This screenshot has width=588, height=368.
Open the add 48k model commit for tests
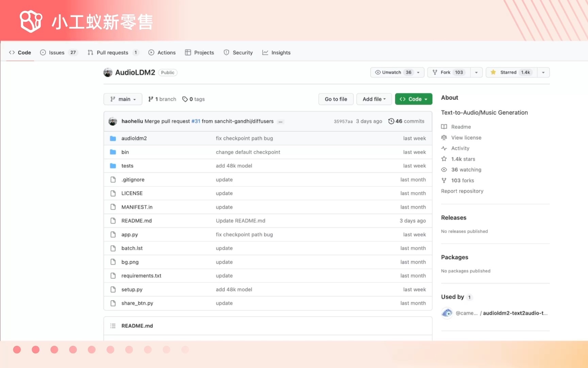[x=234, y=166]
